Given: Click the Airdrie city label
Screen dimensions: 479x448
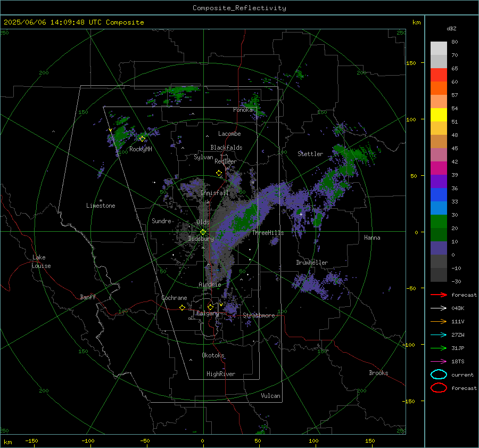Looking at the screenshot, I should 210,284.
